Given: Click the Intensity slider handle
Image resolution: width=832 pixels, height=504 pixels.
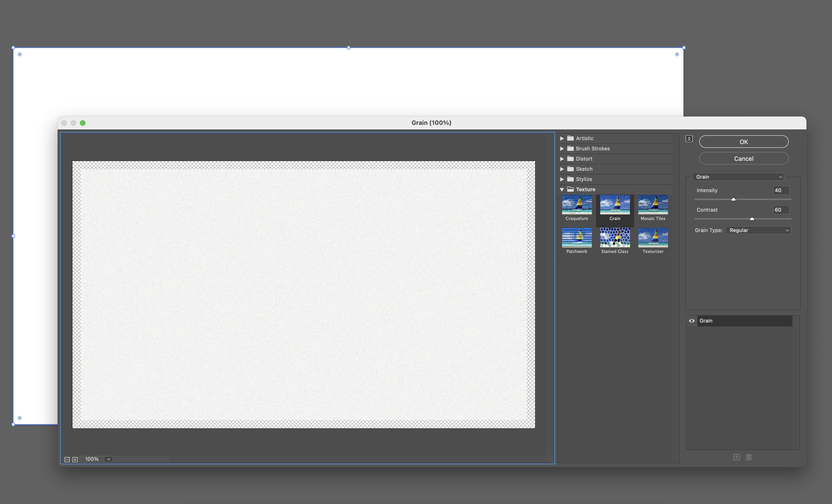Looking at the screenshot, I should [734, 199].
